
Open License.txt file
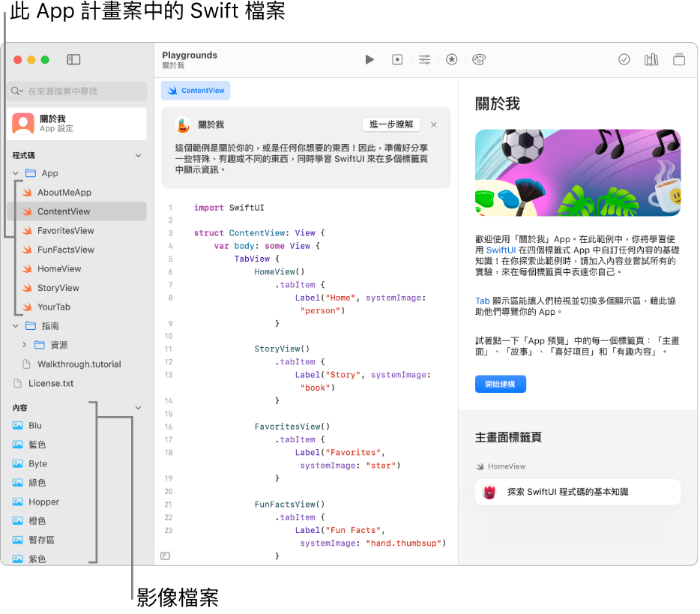[76, 384]
